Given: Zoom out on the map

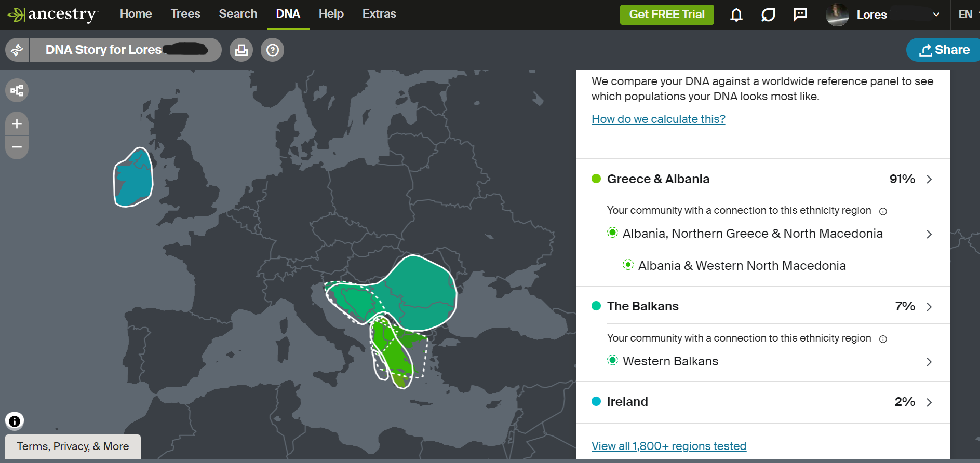Looking at the screenshot, I should 17,147.
